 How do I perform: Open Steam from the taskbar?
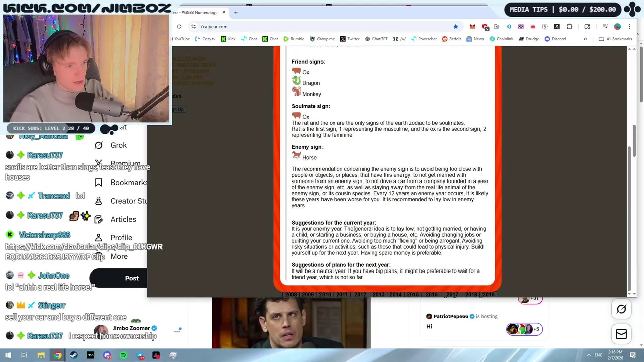coord(74,355)
